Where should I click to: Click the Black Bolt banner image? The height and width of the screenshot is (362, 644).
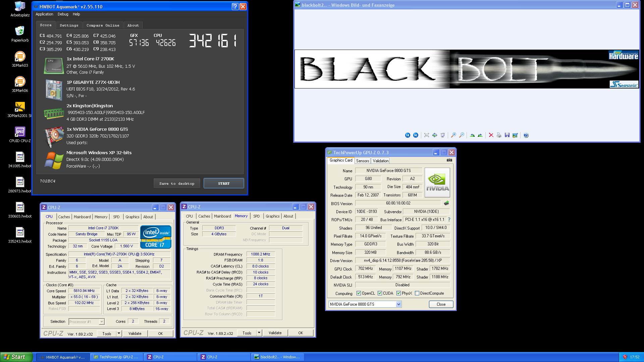click(x=467, y=69)
